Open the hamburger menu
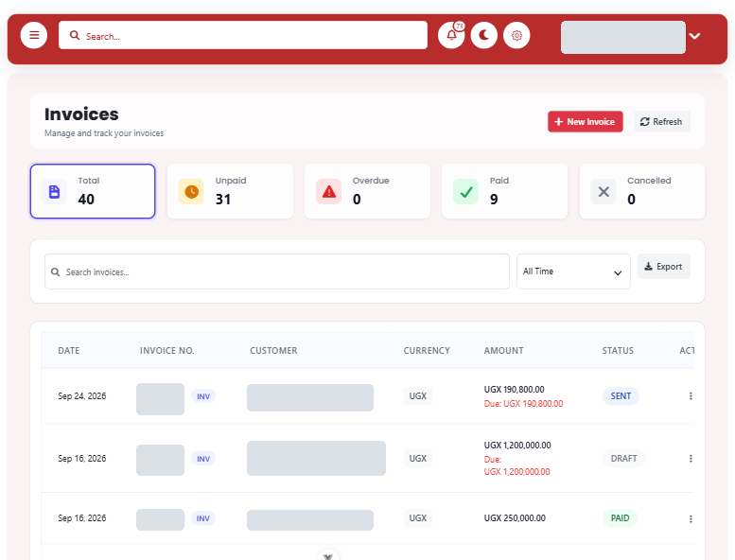 click(34, 35)
